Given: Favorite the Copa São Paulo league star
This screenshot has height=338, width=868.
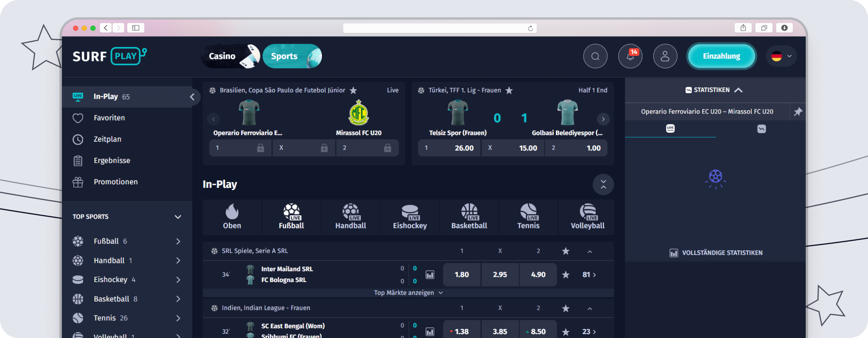Looking at the screenshot, I should (353, 90).
